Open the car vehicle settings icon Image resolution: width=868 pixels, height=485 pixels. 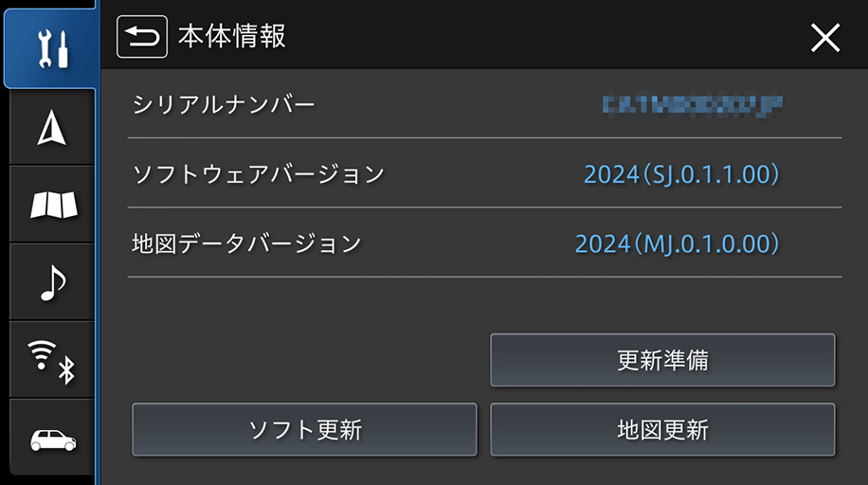click(52, 439)
